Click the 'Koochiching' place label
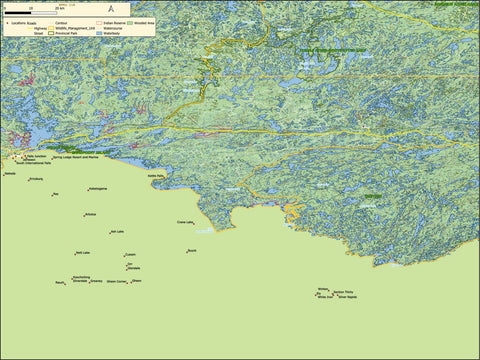The image size is (480, 360). point(81,277)
